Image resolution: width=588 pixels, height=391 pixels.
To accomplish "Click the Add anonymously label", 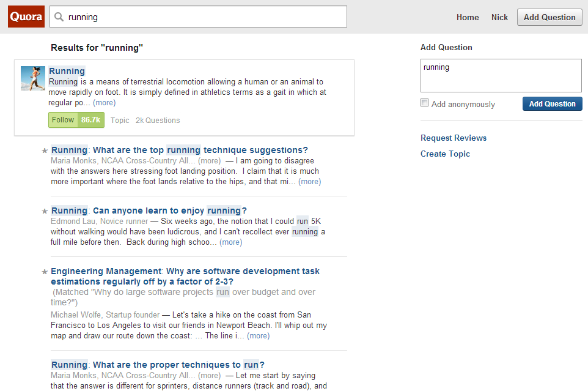I will (x=463, y=104).
